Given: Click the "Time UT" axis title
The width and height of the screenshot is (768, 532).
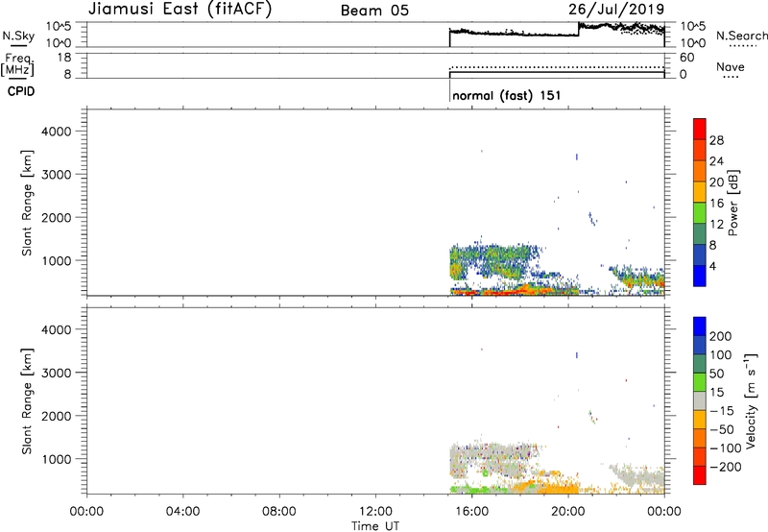Looking at the screenshot, I should pyautogui.click(x=375, y=526).
